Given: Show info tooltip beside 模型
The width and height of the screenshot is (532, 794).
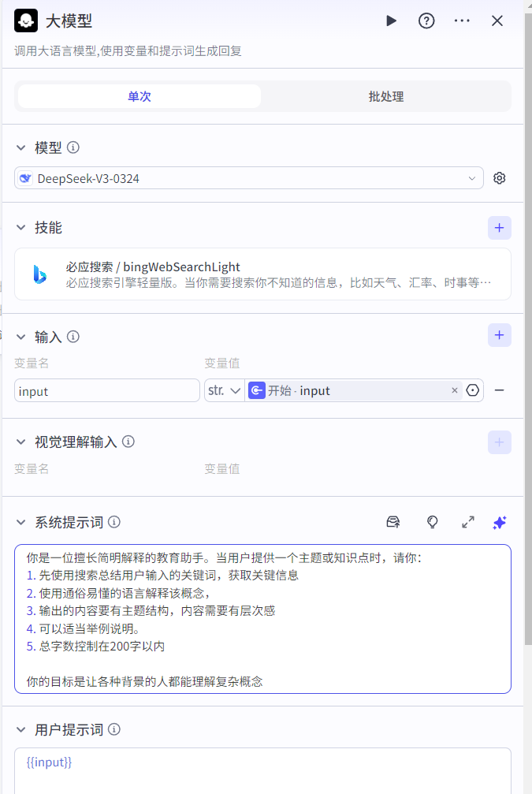Looking at the screenshot, I should [x=73, y=147].
